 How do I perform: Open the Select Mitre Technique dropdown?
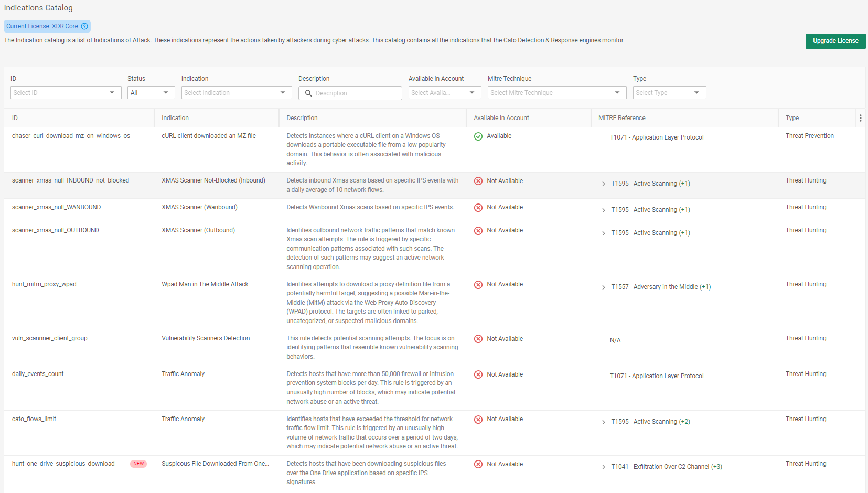coord(556,93)
